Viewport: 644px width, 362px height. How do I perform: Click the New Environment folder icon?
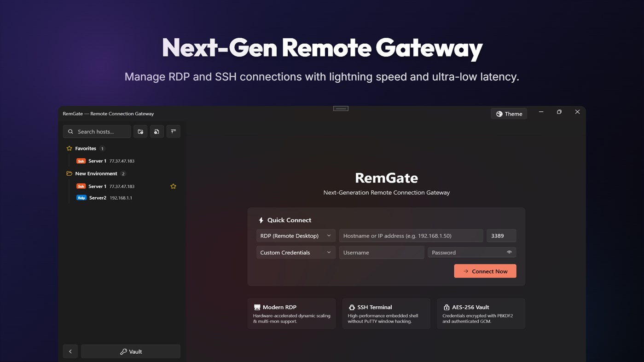coord(69,173)
